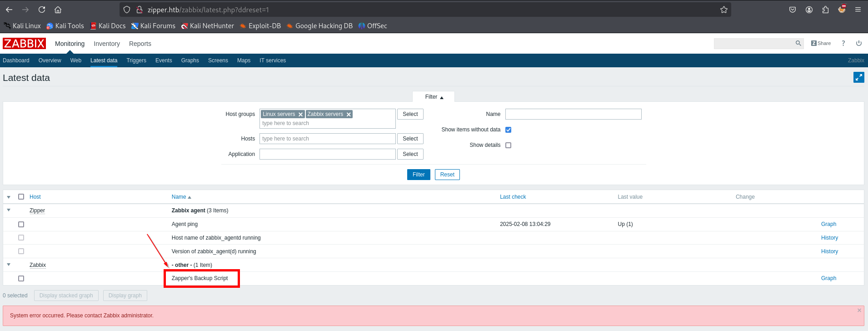Sort by Name column
Screen dimensions: 868x331
click(x=181, y=197)
